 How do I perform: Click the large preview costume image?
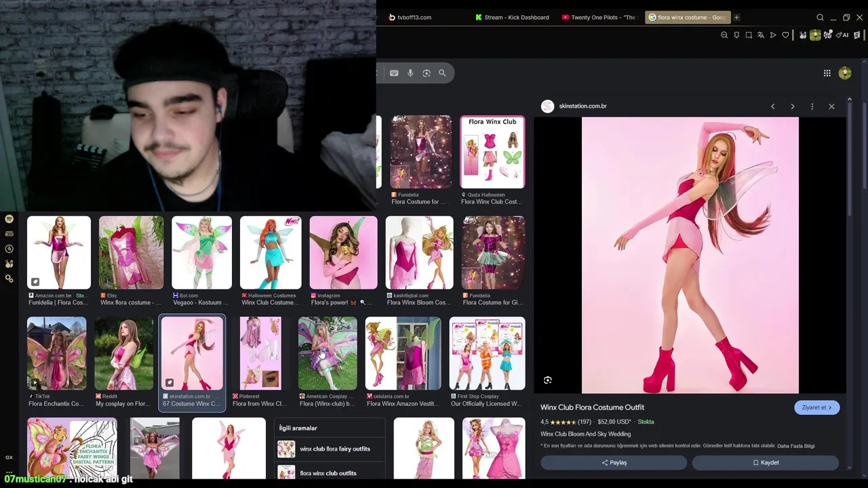(690, 255)
